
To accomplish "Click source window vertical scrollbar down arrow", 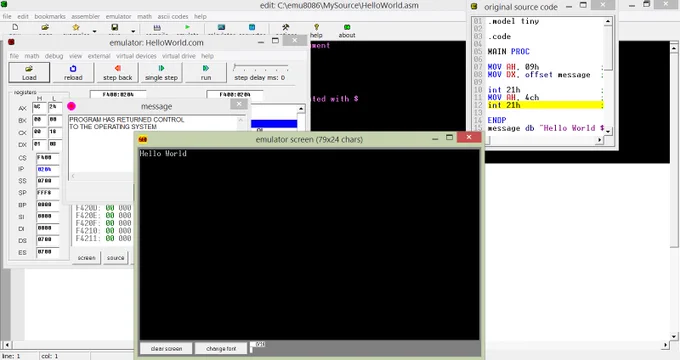I will [608, 131].
